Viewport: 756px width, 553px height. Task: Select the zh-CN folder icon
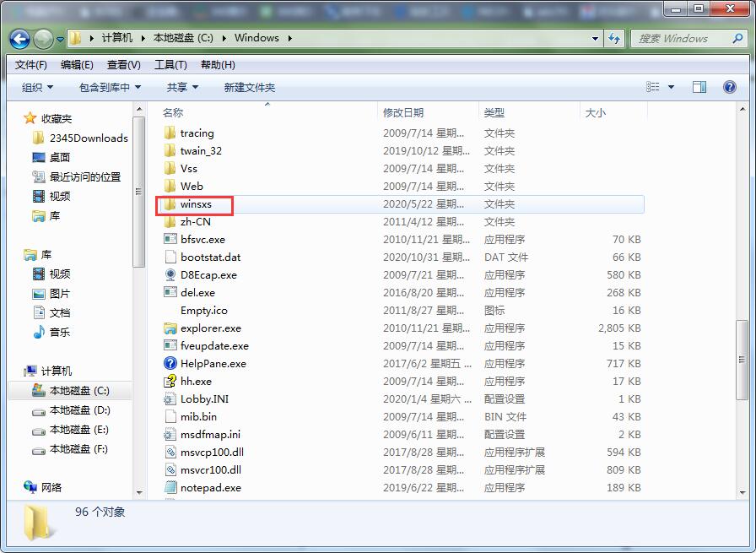pos(170,221)
